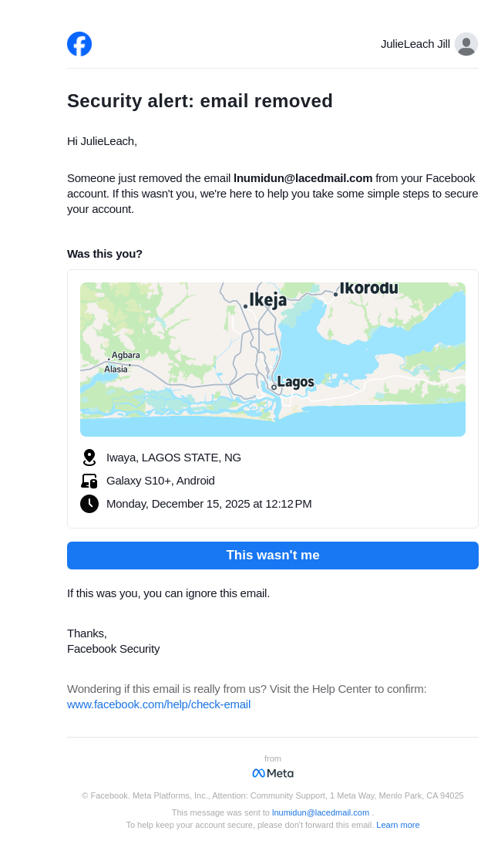Click the "Security alert: email removed" heading

(200, 101)
